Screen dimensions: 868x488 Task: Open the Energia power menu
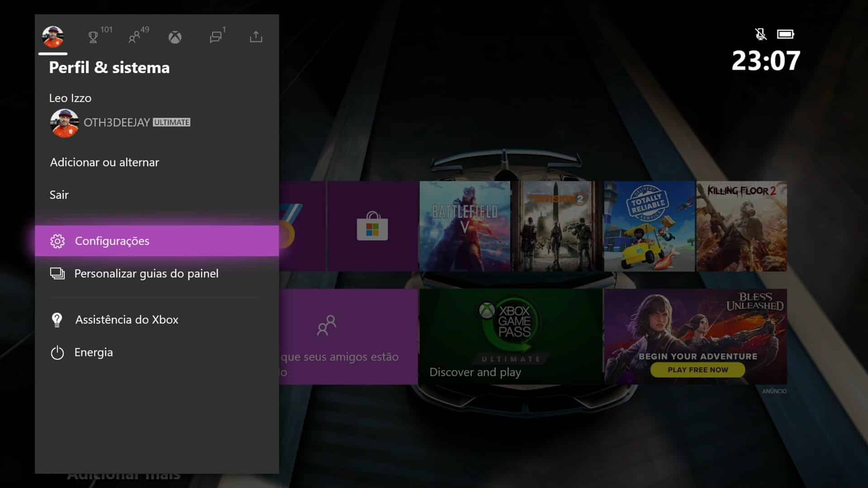pos(157,352)
